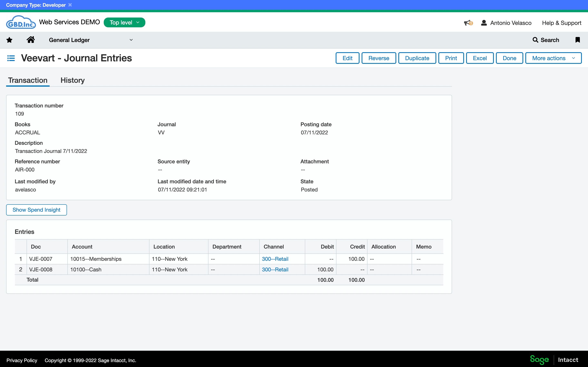Dismiss the Company Type Developer banner

[70, 5]
